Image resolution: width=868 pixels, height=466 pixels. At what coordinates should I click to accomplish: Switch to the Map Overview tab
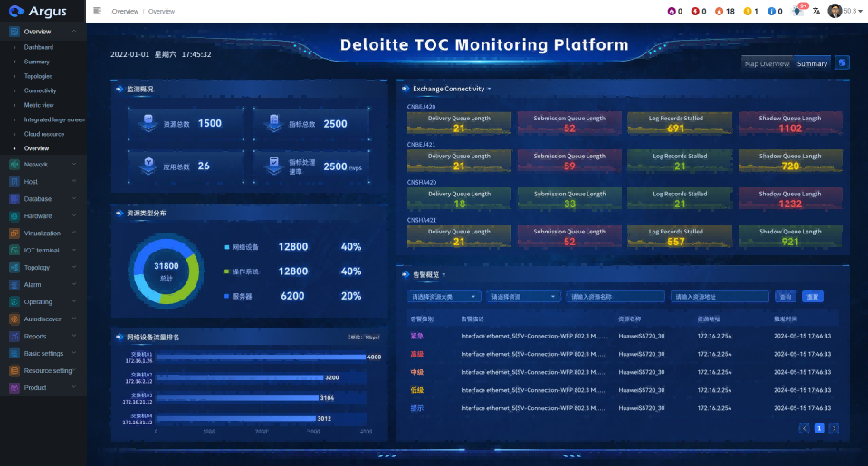coord(767,63)
